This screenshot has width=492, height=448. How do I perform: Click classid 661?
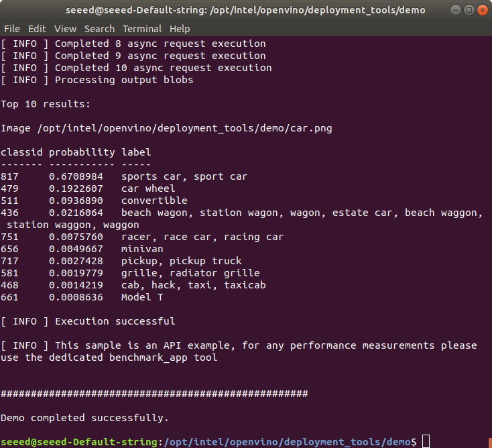pyautogui.click(x=9, y=297)
